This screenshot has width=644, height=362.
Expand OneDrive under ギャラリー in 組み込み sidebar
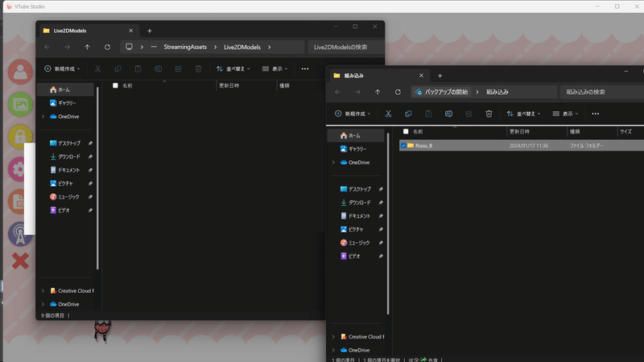pyautogui.click(x=333, y=162)
